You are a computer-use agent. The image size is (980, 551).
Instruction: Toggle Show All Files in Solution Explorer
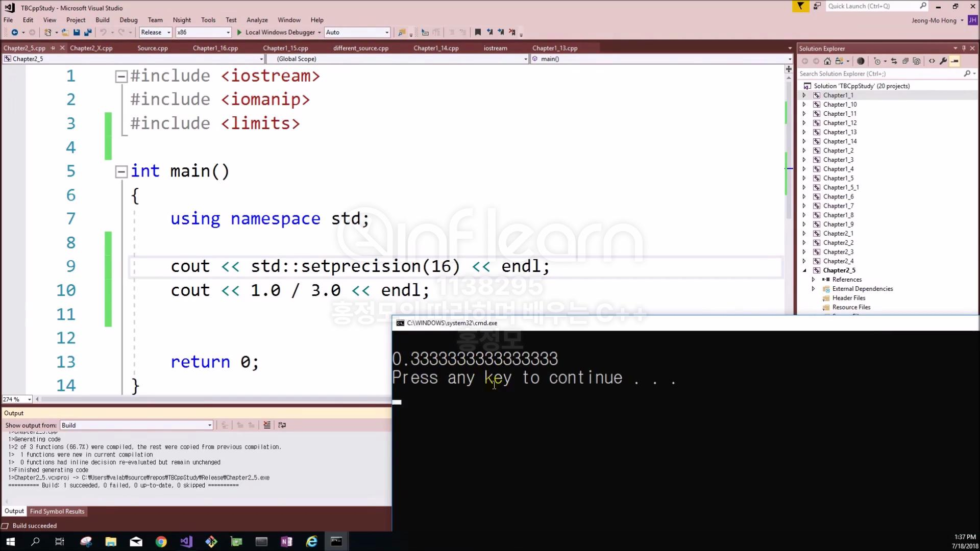(x=917, y=61)
